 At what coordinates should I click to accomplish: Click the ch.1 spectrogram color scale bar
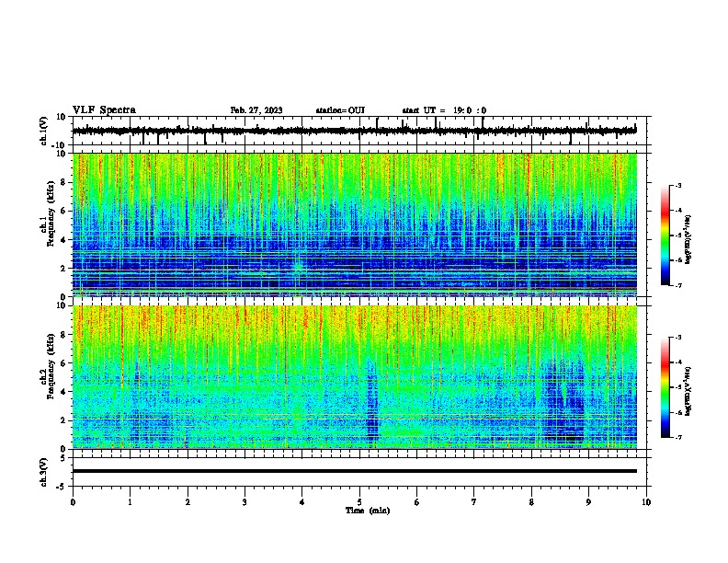tap(665, 236)
